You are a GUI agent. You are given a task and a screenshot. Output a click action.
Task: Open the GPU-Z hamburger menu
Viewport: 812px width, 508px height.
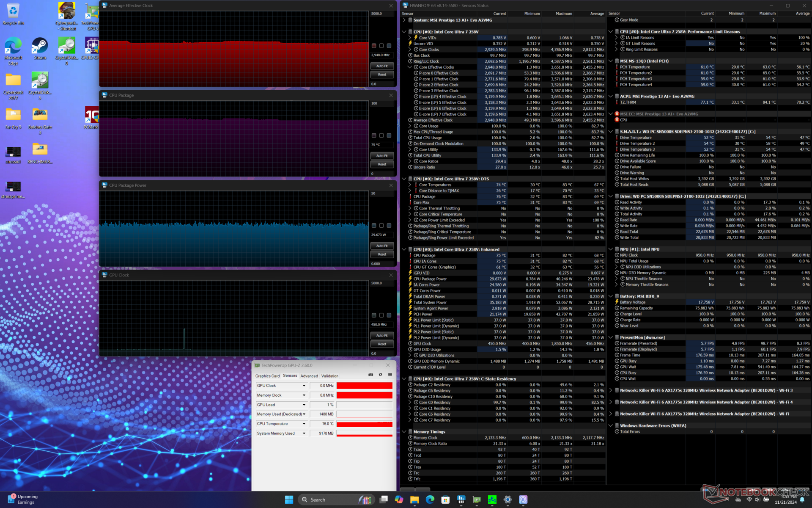(x=390, y=375)
